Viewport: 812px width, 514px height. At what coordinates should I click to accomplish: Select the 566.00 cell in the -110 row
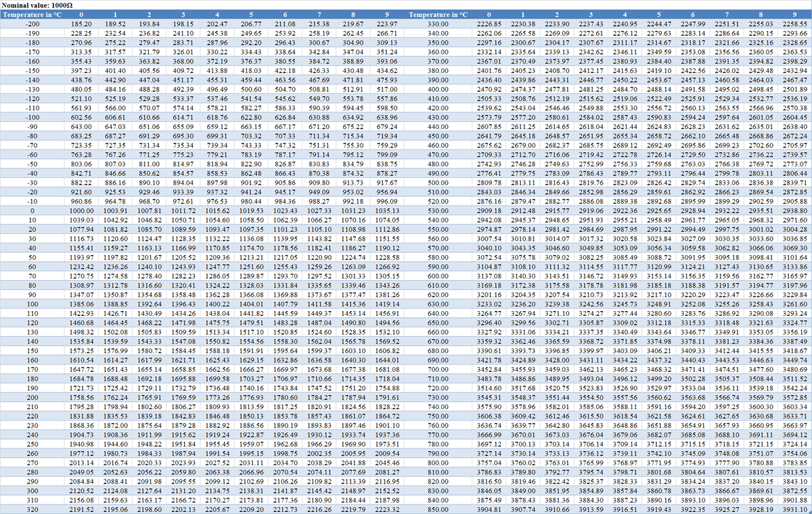[x=115, y=108]
